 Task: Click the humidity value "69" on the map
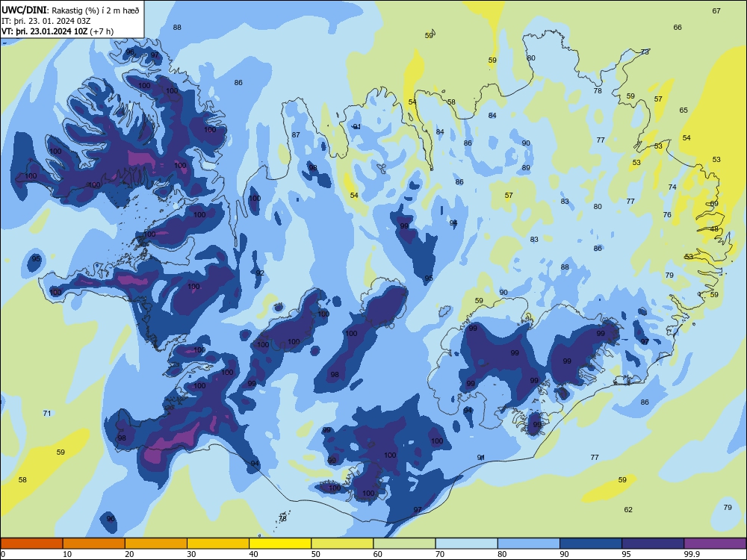coord(714,204)
